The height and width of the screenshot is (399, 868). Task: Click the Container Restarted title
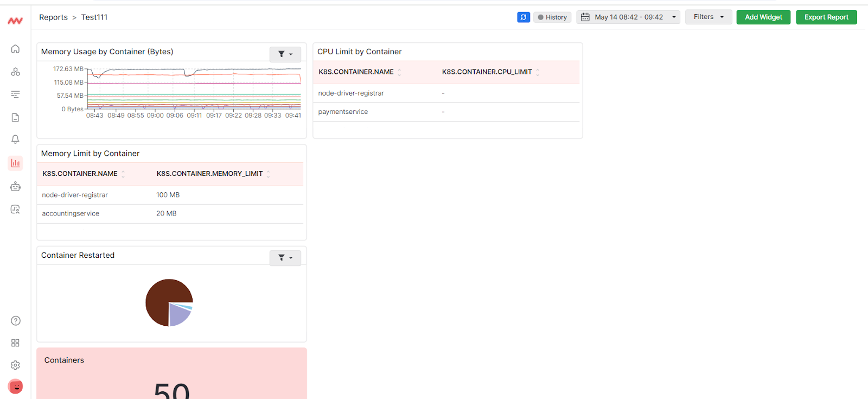[x=78, y=255]
